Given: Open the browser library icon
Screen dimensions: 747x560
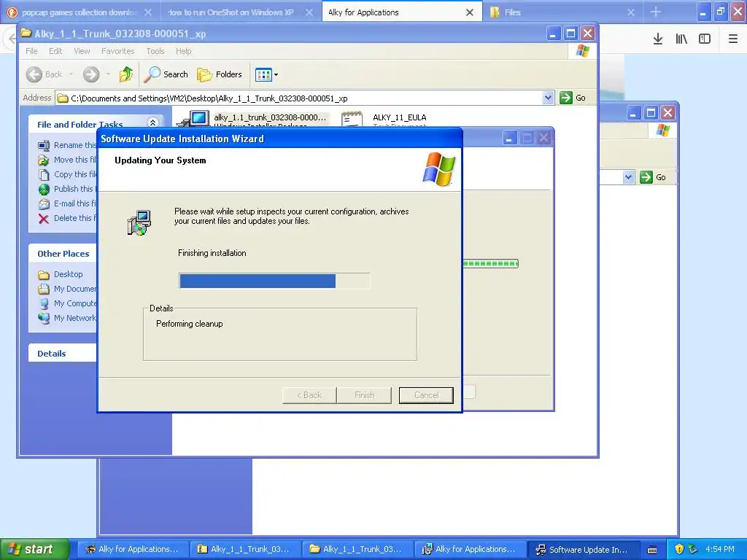Looking at the screenshot, I should tap(681, 39).
